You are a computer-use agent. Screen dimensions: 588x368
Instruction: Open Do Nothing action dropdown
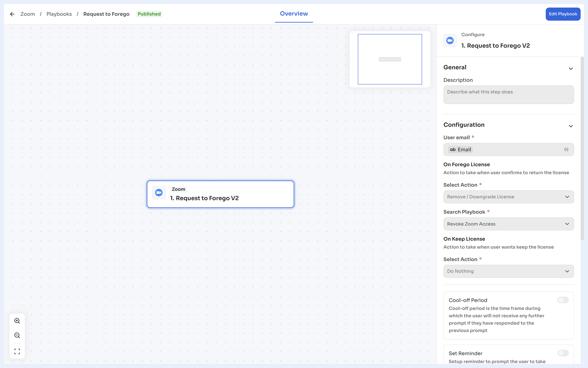(509, 271)
